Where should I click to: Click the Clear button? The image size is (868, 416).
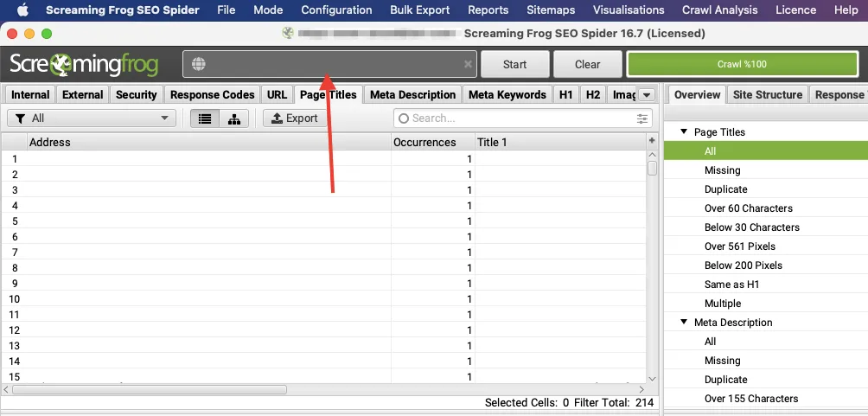587,64
